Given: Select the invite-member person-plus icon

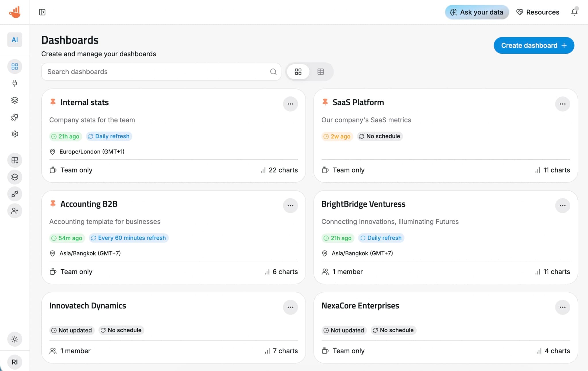Looking at the screenshot, I should point(15,211).
